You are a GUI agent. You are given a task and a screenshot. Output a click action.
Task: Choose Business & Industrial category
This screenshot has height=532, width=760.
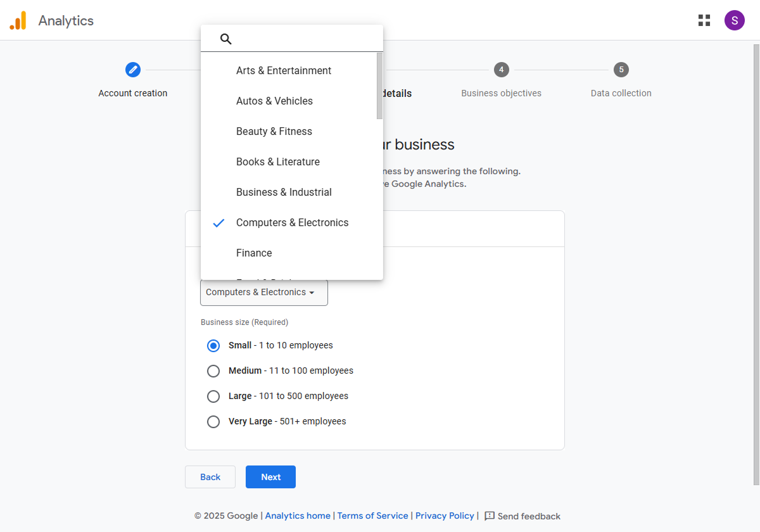284,192
